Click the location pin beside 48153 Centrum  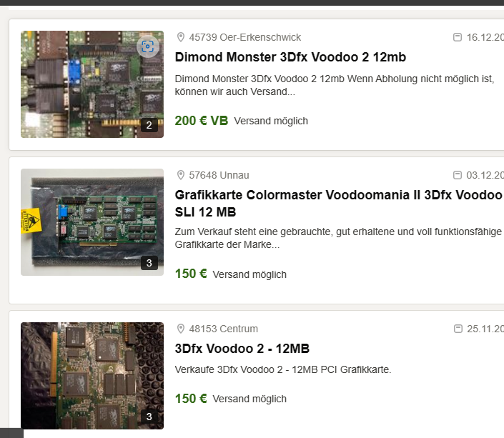[181, 329]
